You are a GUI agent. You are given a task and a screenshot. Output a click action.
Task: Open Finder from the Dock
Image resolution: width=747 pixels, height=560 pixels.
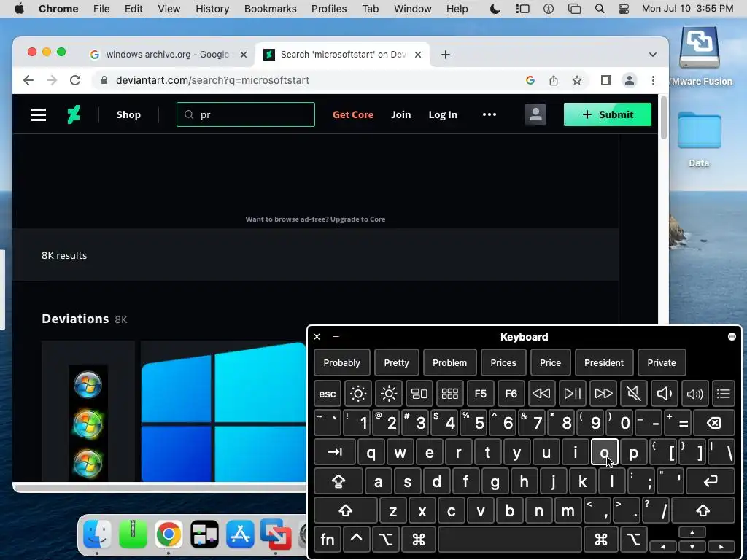tap(97, 533)
